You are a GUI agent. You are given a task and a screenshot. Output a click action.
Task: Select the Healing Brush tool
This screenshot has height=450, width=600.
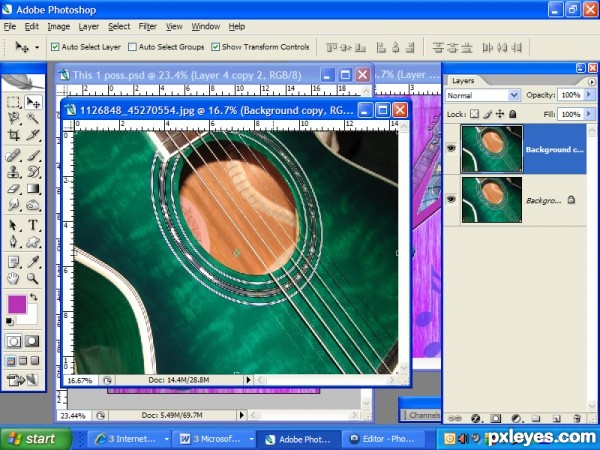13,155
